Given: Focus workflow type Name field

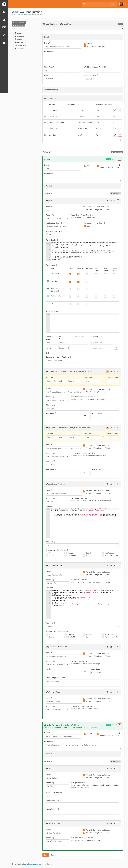Looking at the screenshot, I should tap(63, 47).
